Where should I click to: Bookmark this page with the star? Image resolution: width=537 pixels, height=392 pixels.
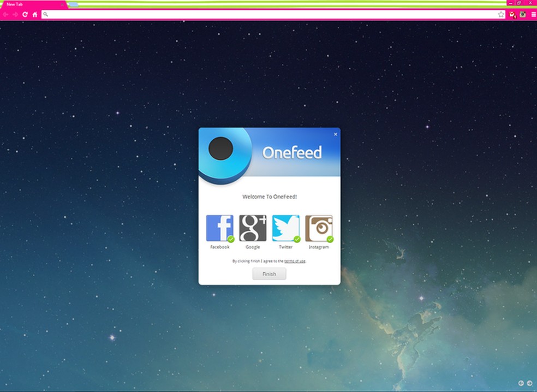(501, 14)
